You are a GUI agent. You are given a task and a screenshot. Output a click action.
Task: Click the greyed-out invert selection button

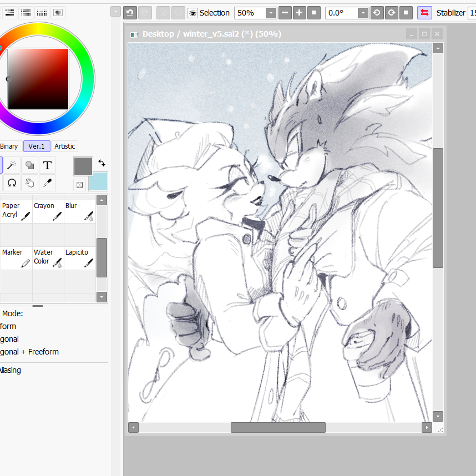pyautogui.click(x=178, y=13)
